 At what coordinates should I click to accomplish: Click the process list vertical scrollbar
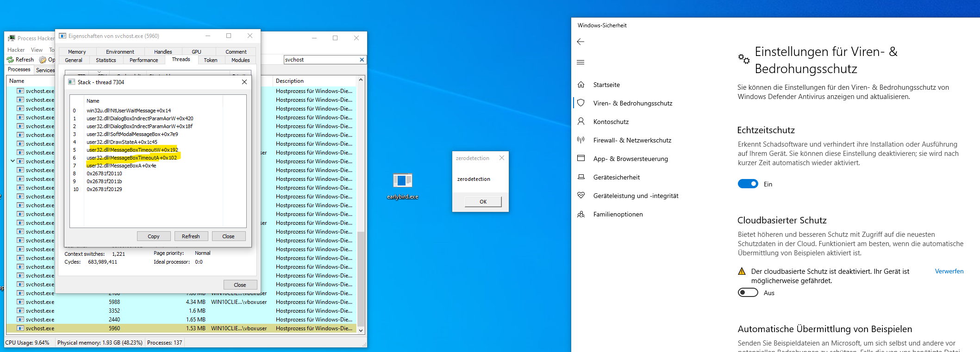tap(361, 205)
